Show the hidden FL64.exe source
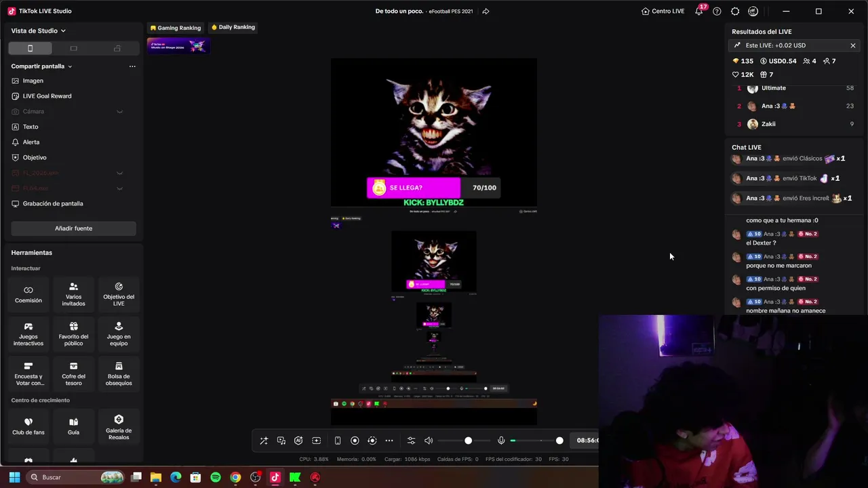Viewport: 868px width, 488px height. pyautogui.click(x=119, y=188)
